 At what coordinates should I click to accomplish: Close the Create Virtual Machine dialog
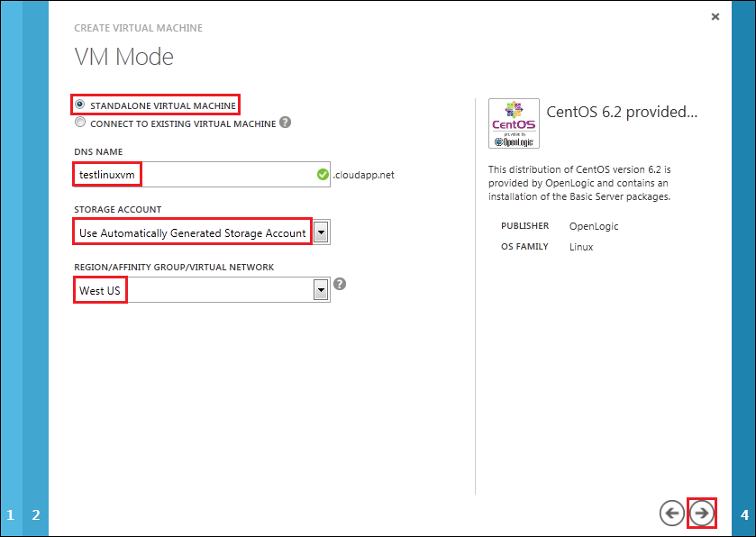pyautogui.click(x=715, y=17)
